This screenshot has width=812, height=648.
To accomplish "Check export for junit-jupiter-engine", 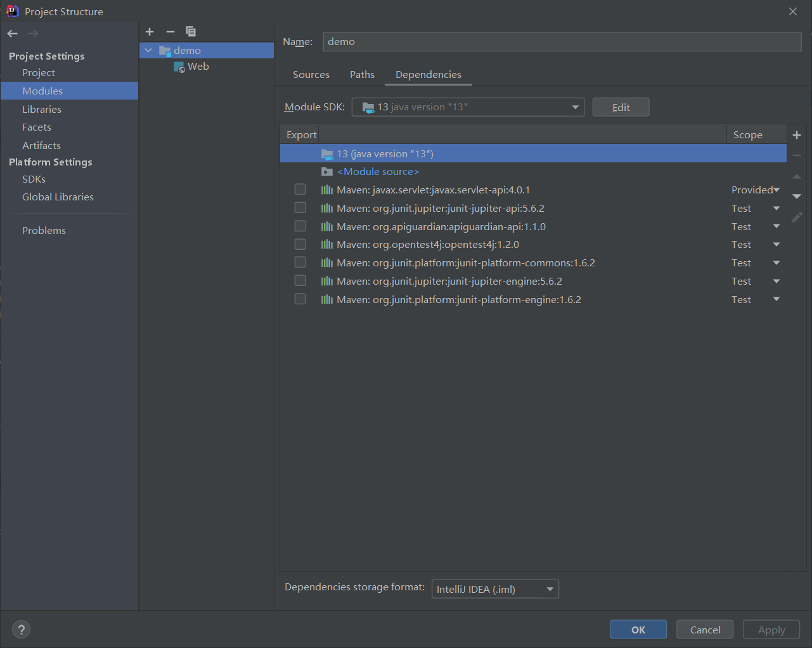I will [x=300, y=281].
